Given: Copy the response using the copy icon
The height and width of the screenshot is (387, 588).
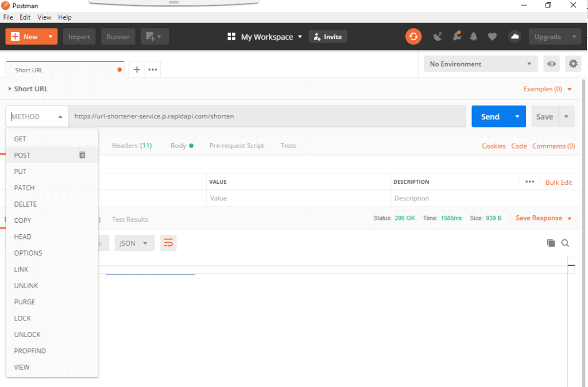Looking at the screenshot, I should (550, 243).
